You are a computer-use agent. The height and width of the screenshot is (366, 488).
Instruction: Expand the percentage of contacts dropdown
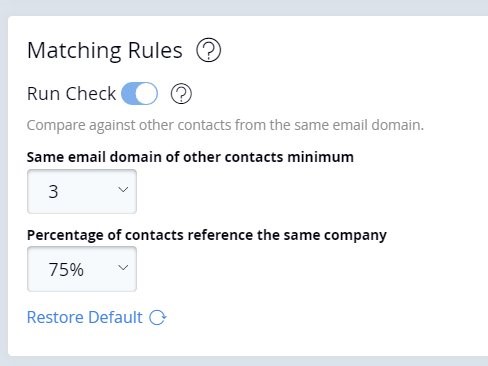click(x=82, y=269)
